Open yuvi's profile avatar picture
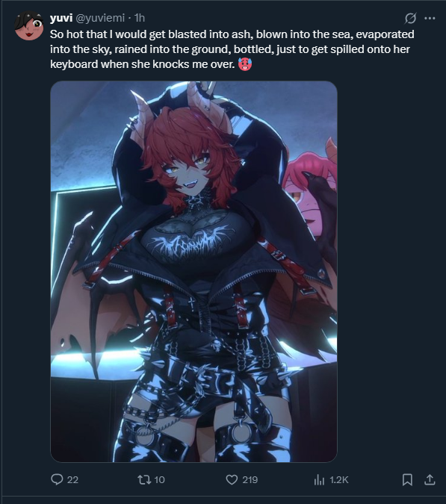 (29, 25)
